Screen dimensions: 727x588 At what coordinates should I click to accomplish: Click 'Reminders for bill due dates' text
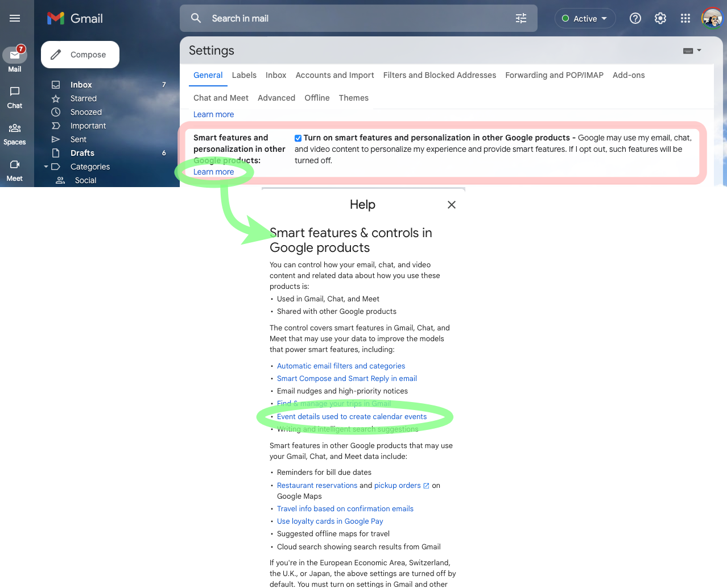[324, 473]
